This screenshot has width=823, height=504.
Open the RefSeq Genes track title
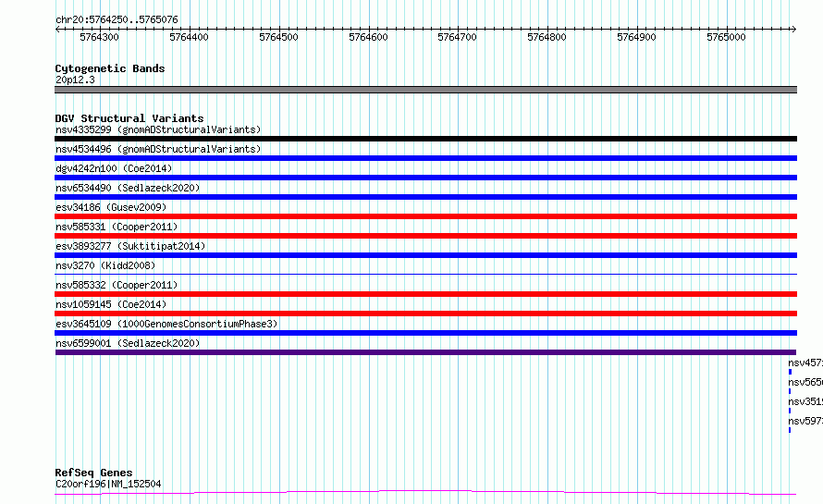click(x=93, y=473)
